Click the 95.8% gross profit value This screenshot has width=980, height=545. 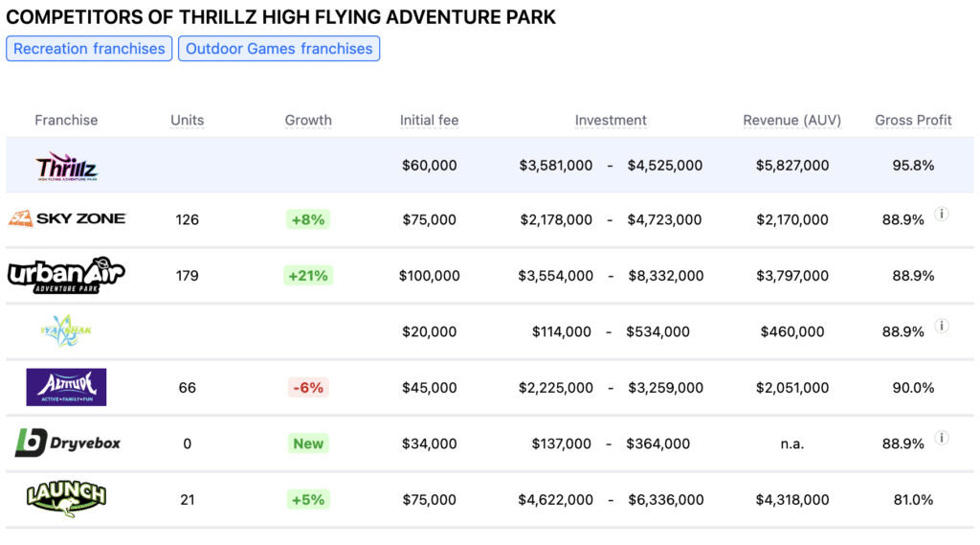click(913, 165)
